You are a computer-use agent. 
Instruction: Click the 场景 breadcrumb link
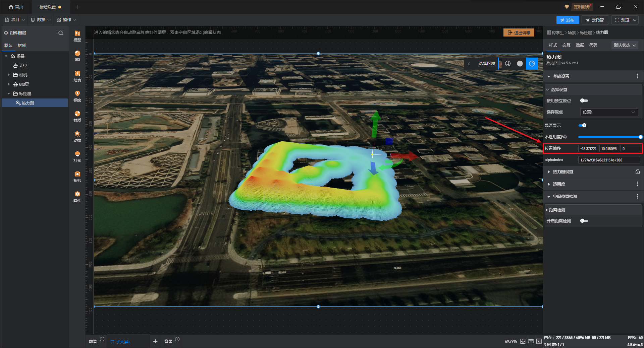572,32
